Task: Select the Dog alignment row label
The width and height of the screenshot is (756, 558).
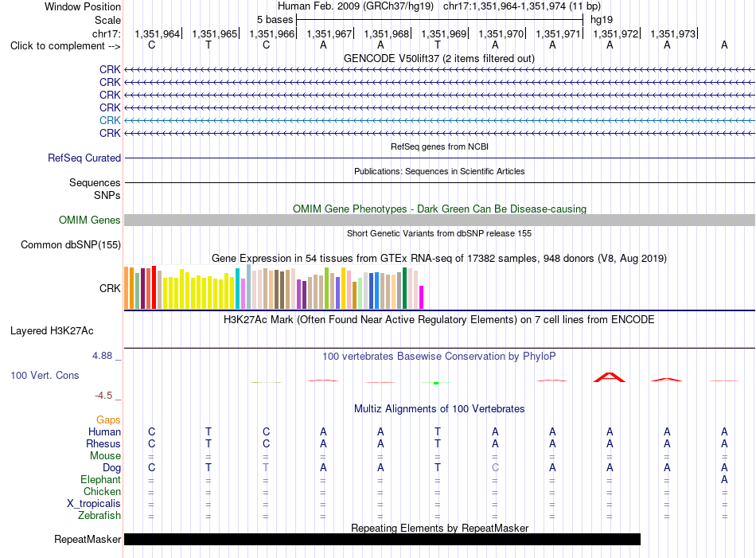Action: tap(112, 468)
